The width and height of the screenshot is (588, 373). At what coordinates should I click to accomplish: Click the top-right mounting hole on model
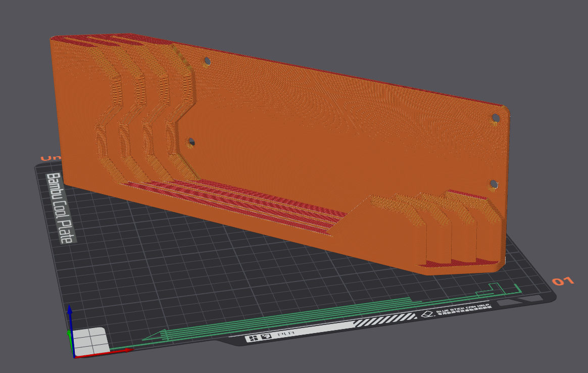click(496, 118)
